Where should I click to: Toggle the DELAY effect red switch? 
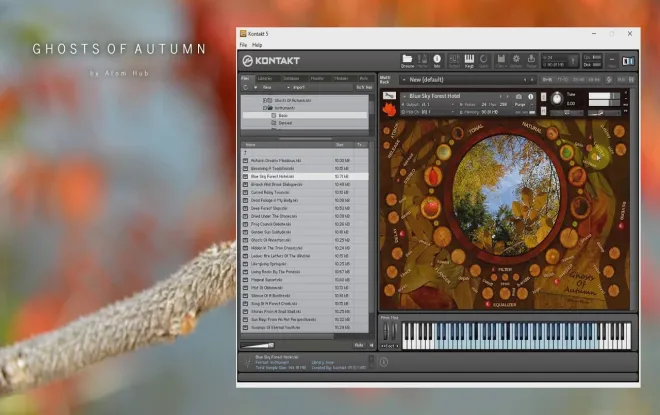[402, 234]
